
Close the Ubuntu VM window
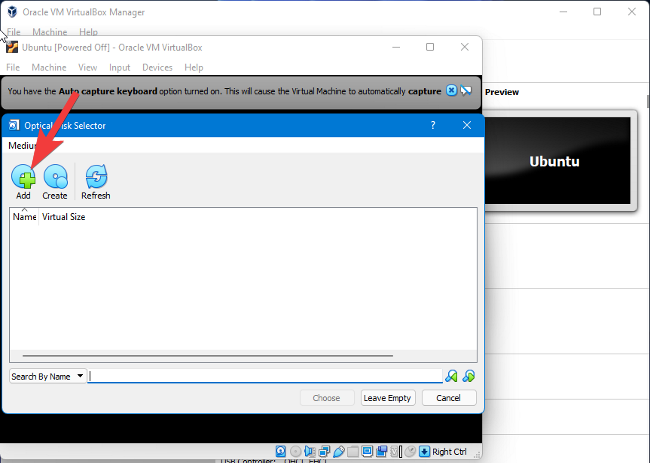click(465, 47)
